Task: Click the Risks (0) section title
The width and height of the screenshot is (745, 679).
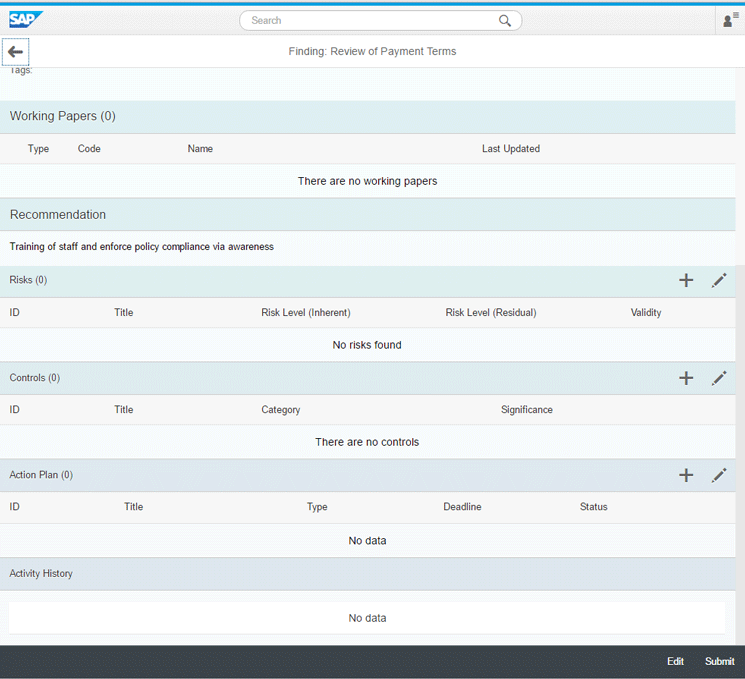Action: pos(28,280)
